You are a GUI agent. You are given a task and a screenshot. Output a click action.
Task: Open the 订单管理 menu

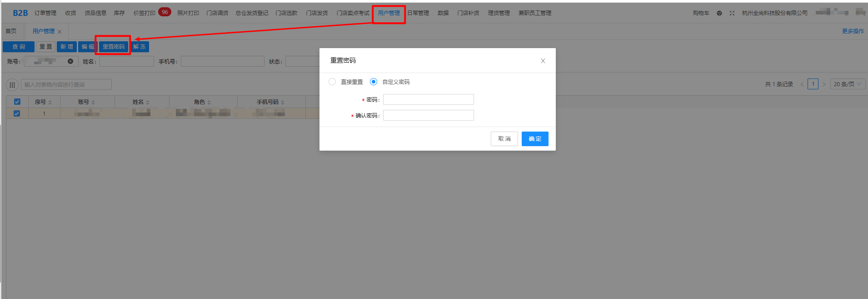45,13
